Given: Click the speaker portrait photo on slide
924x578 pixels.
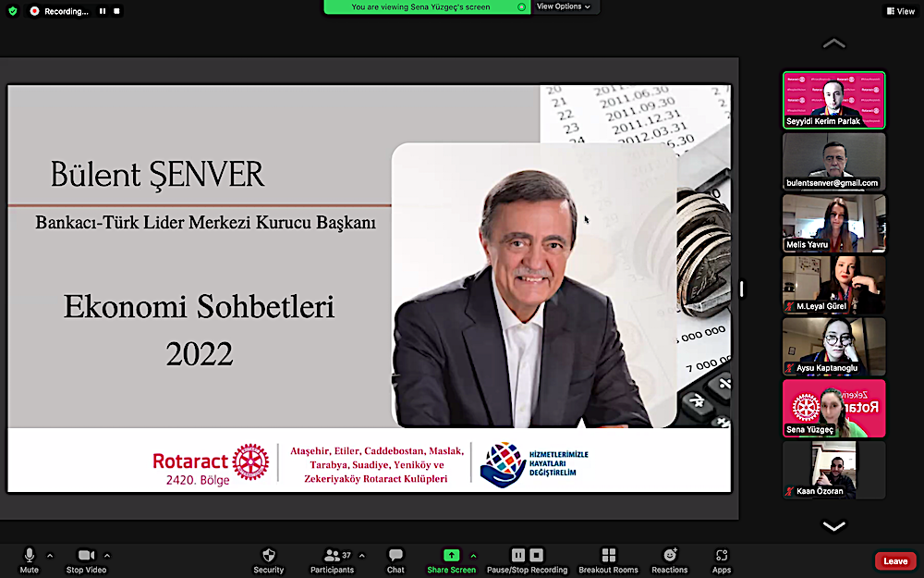Looking at the screenshot, I should point(534,285).
